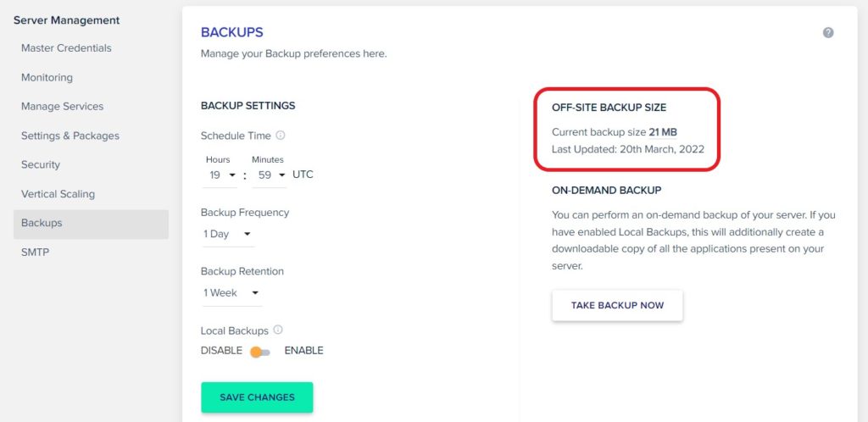
Task: Go to Monitoring section
Action: coord(47,77)
